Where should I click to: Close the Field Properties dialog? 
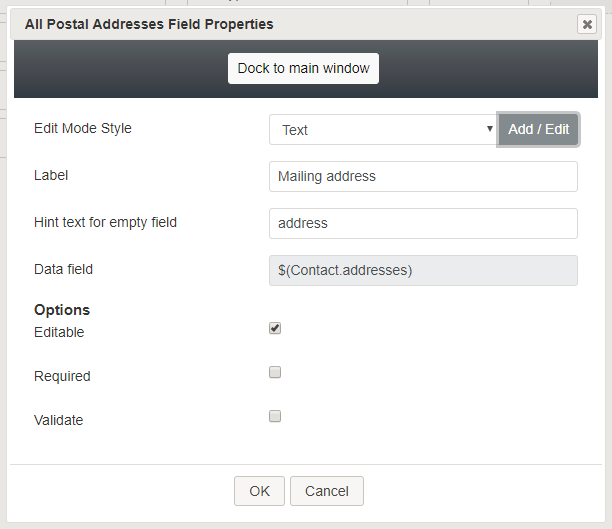(587, 24)
